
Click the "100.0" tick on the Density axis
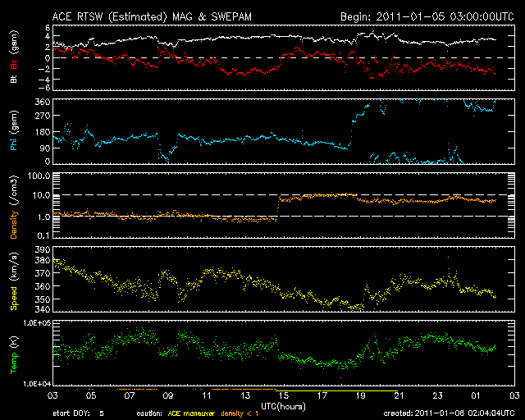(39, 176)
